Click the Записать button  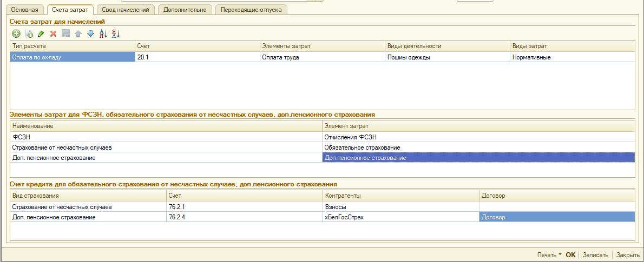pyautogui.click(x=595, y=255)
